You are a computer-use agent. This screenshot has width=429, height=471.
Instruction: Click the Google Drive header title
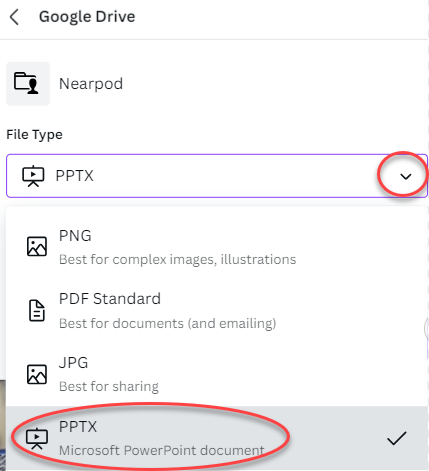click(x=87, y=17)
